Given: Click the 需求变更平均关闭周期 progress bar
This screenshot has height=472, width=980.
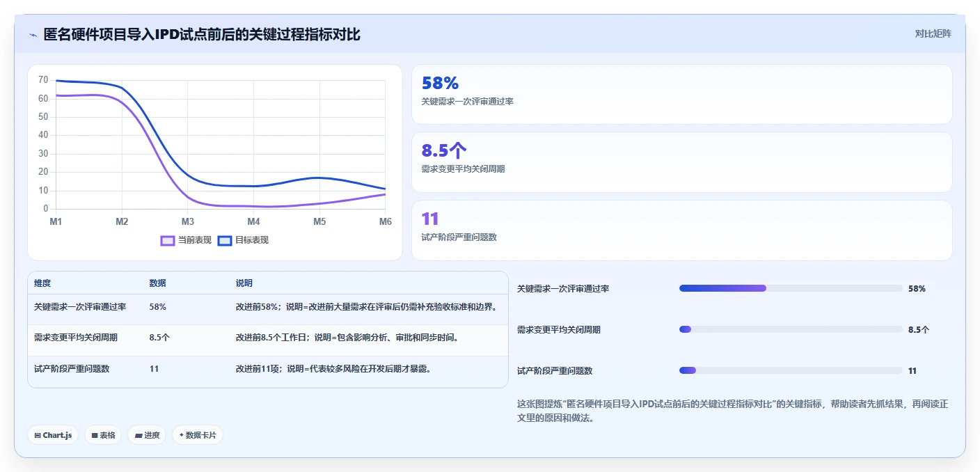Looking at the screenshot, I should tap(791, 329).
